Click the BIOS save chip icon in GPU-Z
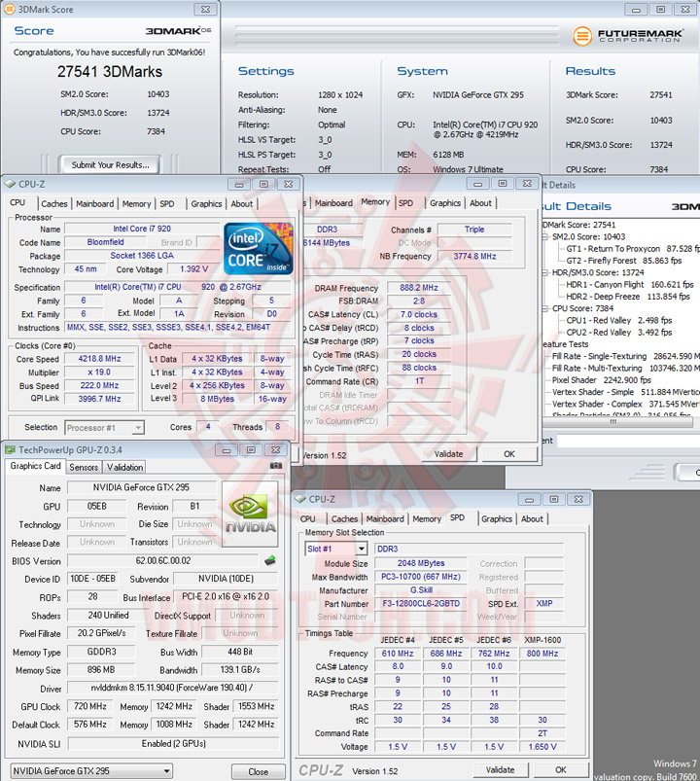 click(270, 560)
